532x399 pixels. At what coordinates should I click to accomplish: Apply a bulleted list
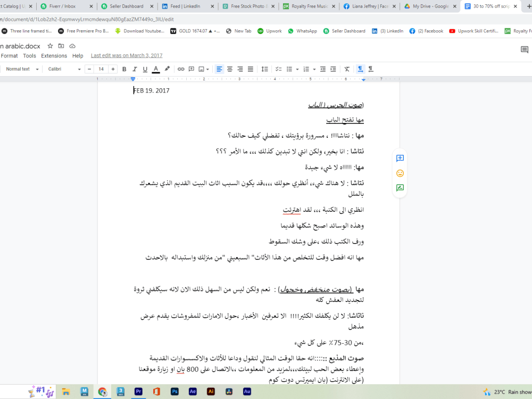pos(289,69)
